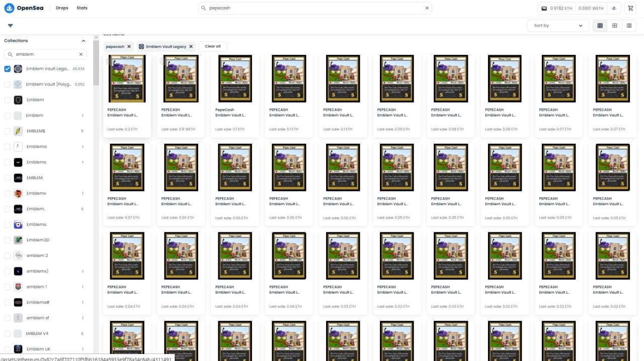Remove the pepecash filter chip
This screenshot has height=361, width=644.
click(129, 46)
